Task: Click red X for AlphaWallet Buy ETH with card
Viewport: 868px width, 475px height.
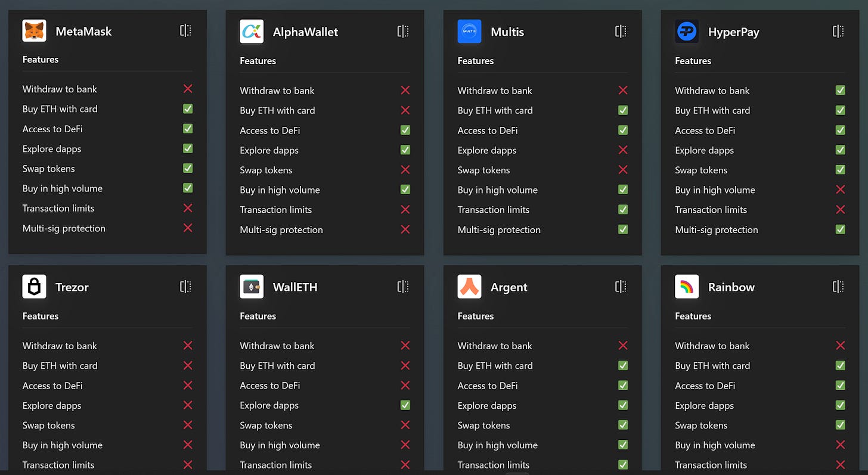Action: (405, 110)
